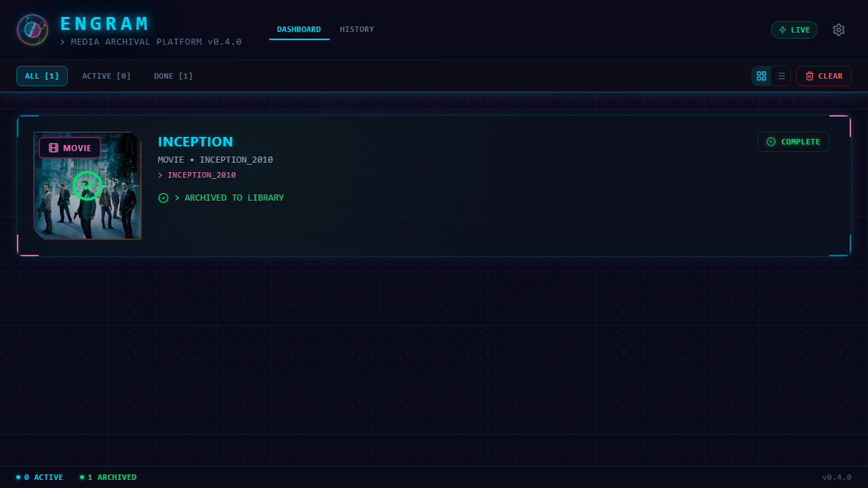Go to the History tab
The width and height of the screenshot is (868, 488).
pyautogui.click(x=357, y=29)
